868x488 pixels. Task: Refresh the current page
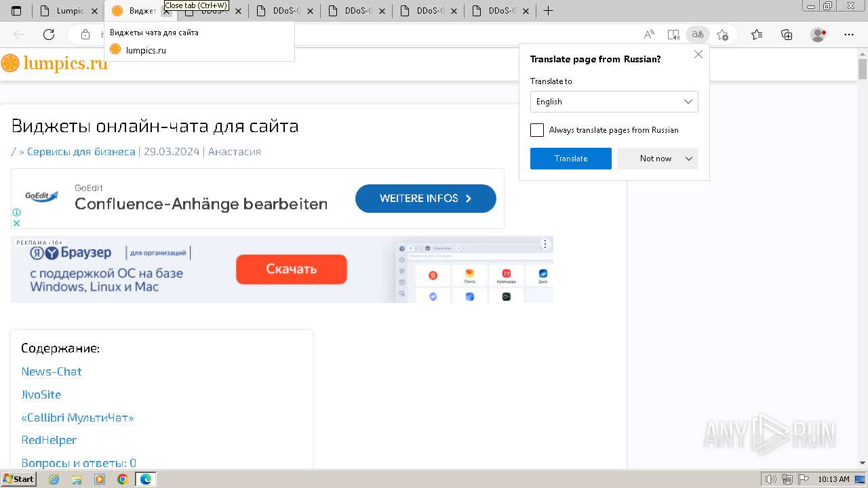coord(49,35)
